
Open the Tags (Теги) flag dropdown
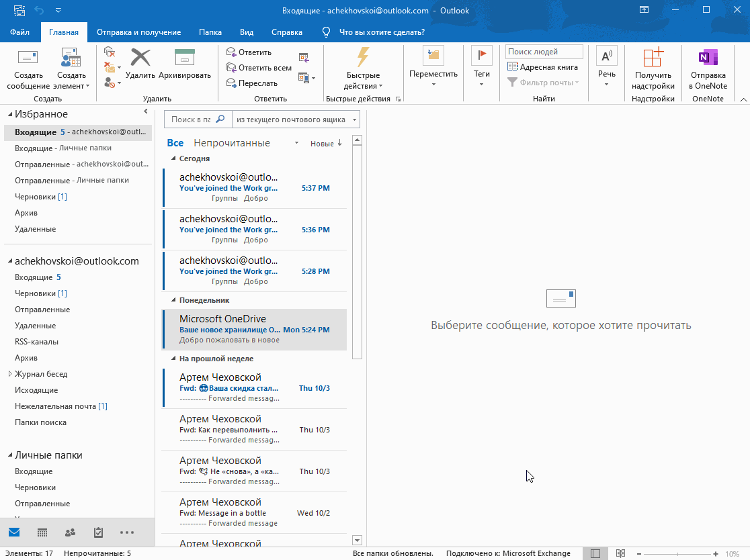(x=482, y=68)
